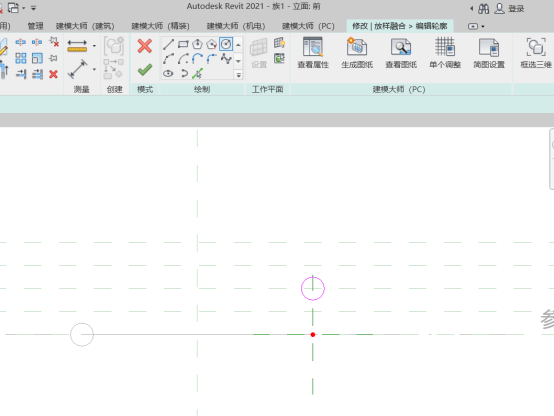Select the magenta circle in the canvas
Image resolution: width=554 pixels, height=416 pixels.
click(x=313, y=288)
